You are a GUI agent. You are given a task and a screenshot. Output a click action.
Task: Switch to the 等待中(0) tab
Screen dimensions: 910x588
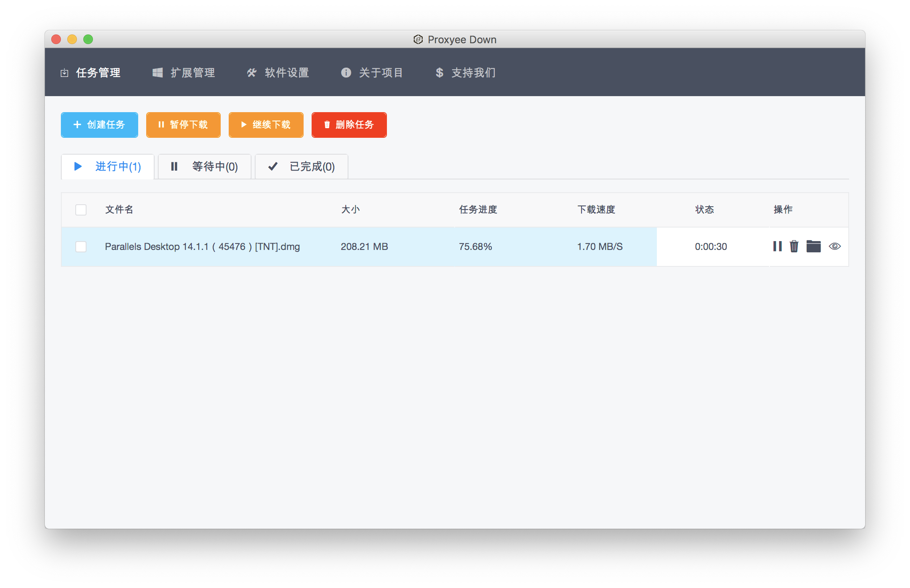pos(205,167)
